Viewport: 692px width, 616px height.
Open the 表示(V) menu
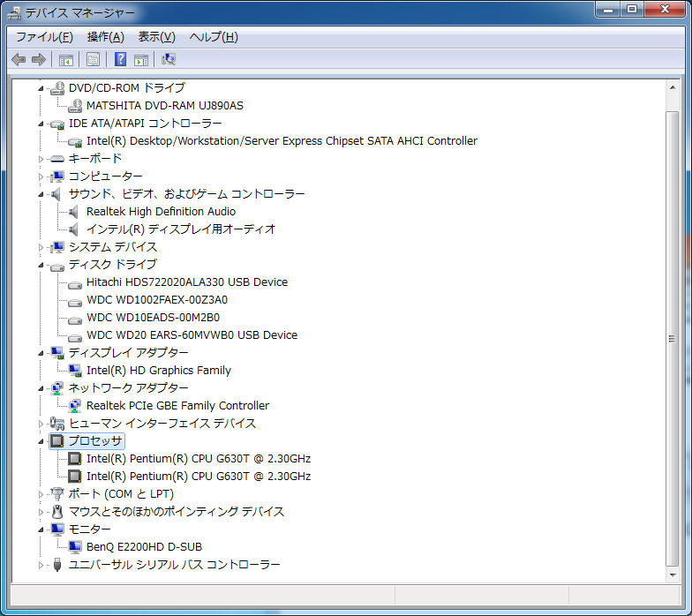[x=156, y=36]
